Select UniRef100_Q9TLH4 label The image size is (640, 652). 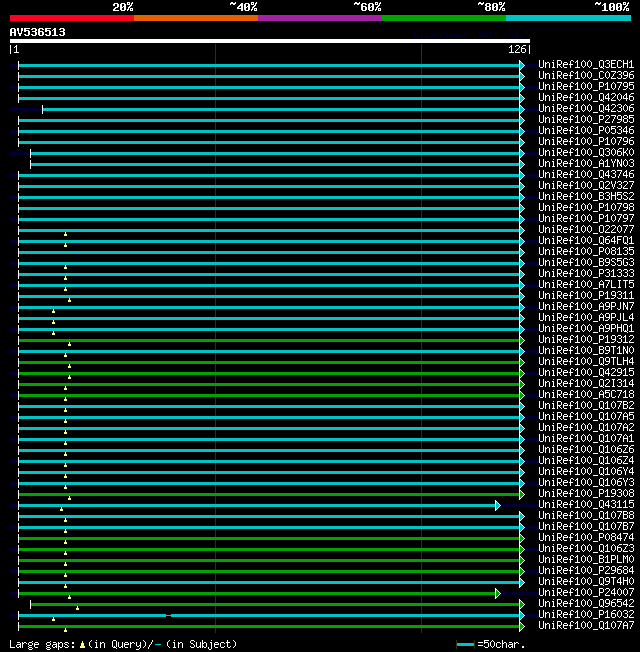coord(586,361)
